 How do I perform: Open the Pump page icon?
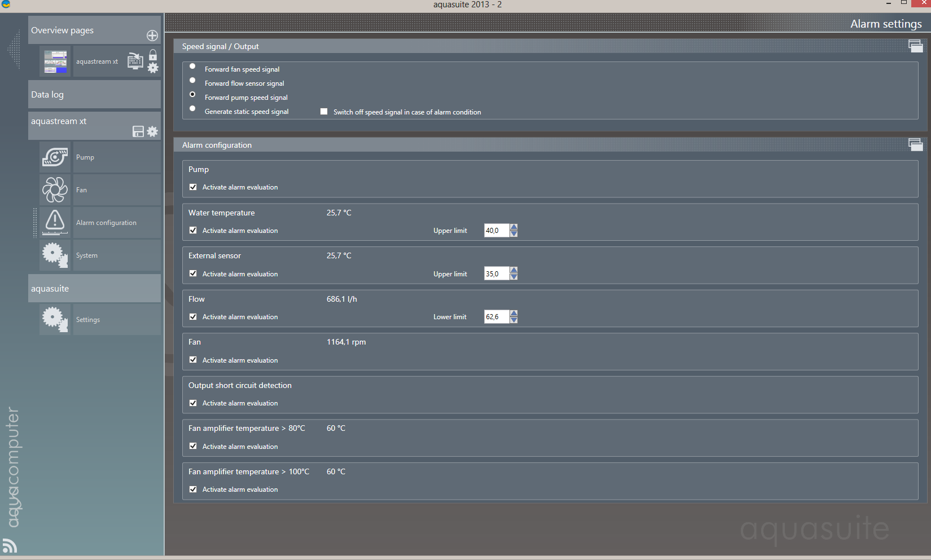pos(55,157)
